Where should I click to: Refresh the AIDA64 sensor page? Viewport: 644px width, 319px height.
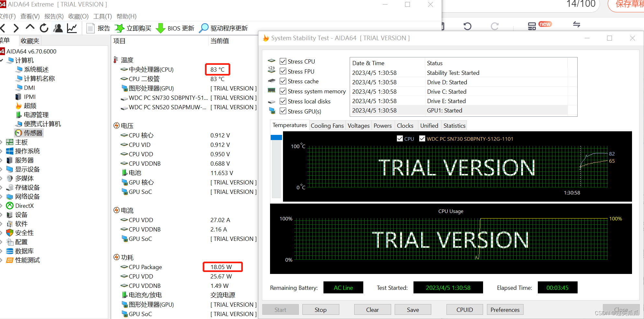click(x=44, y=28)
